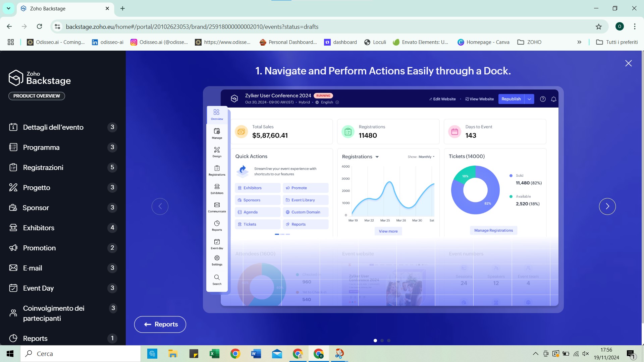
Task: Open Word from the taskbar
Action: [256, 354]
